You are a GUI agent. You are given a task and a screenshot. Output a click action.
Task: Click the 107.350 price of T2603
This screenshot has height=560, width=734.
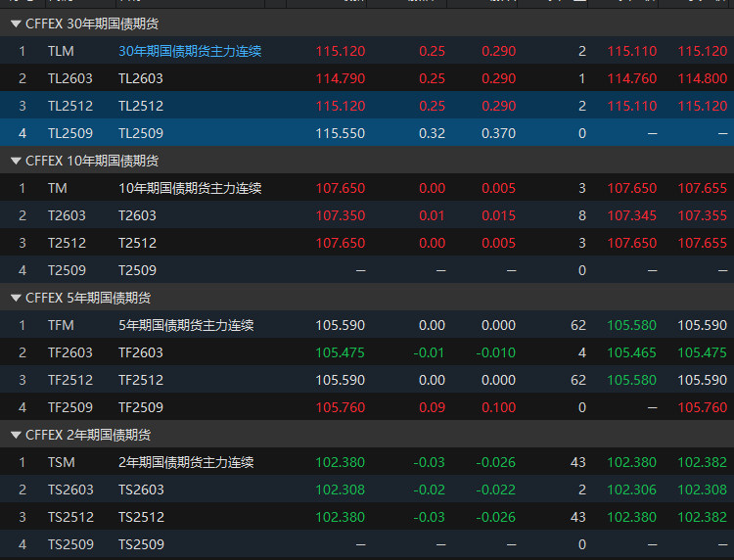coord(341,215)
